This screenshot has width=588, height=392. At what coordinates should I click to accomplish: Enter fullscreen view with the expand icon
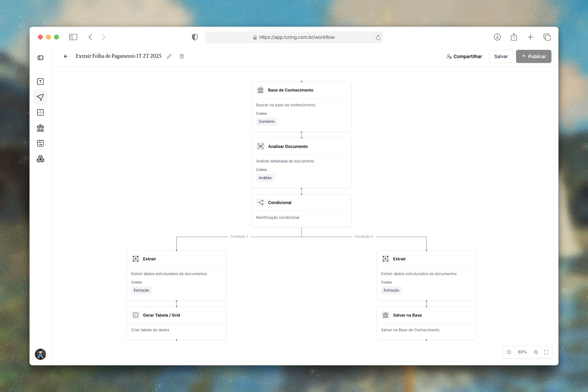click(x=547, y=352)
